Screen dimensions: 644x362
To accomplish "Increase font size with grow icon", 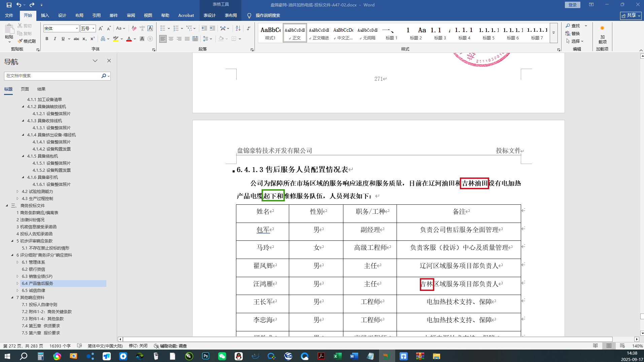I will [x=100, y=28].
